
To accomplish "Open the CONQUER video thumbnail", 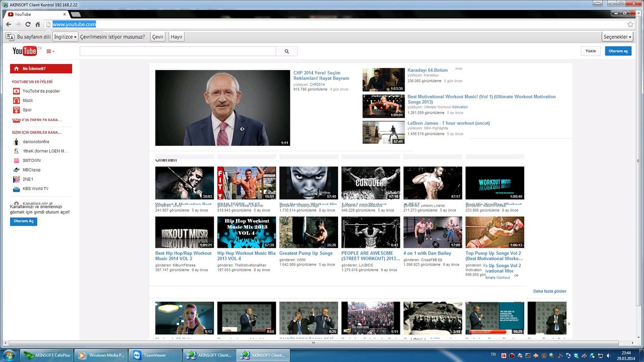I will [371, 183].
